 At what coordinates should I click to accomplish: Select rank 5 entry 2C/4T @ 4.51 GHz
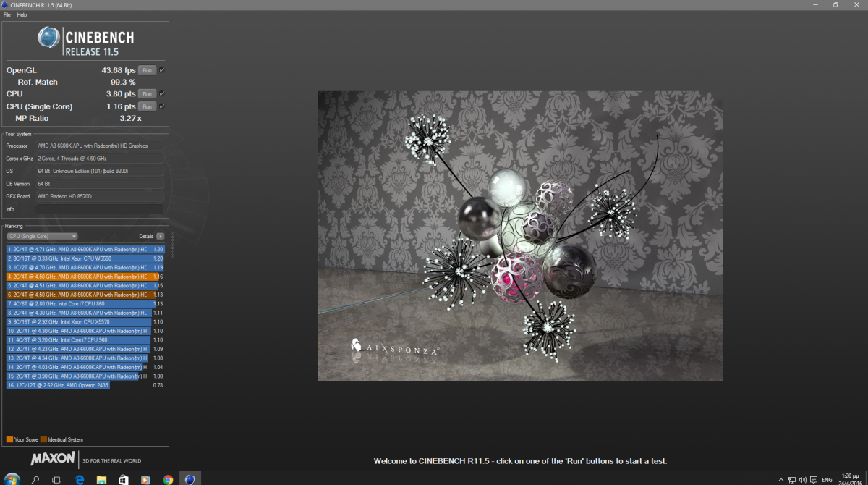click(x=85, y=286)
